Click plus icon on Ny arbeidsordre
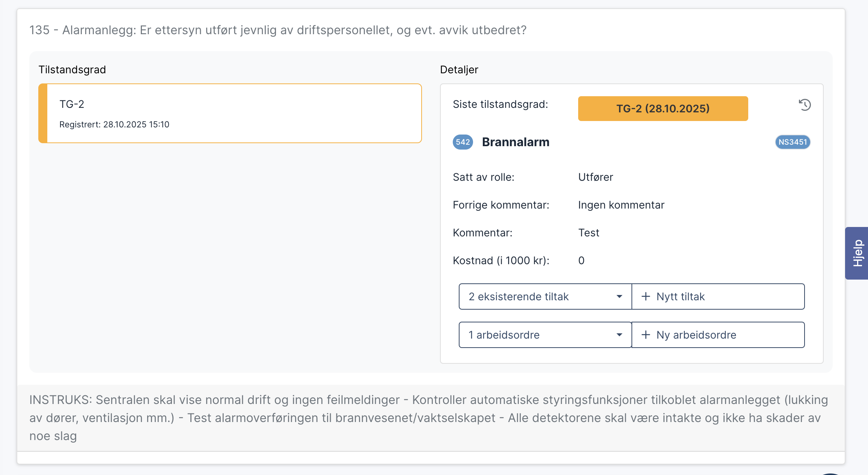Image resolution: width=868 pixels, height=475 pixels. tap(646, 335)
